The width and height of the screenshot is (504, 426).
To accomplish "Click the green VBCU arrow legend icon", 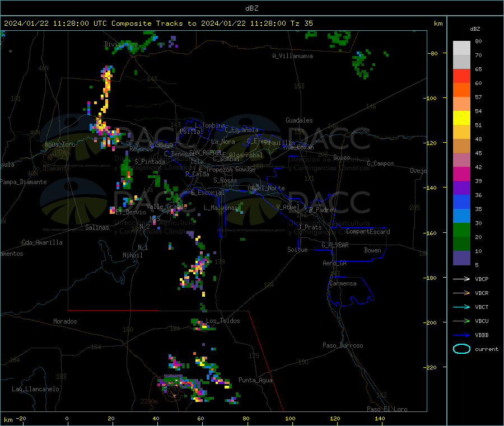I will 461,321.
